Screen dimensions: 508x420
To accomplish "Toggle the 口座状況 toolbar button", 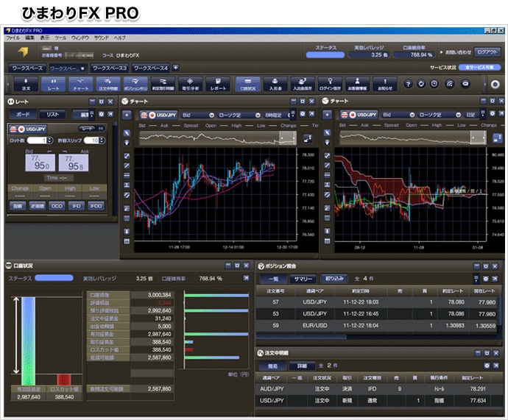I will coord(248,84).
